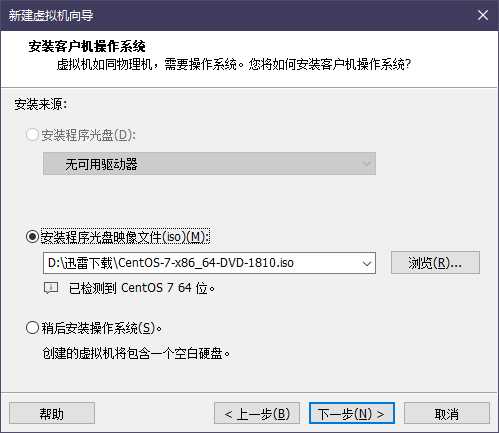The width and height of the screenshot is (499, 433).
Task: Click the 已检测到 CentOS 7 64 位 text
Action: click(x=142, y=288)
